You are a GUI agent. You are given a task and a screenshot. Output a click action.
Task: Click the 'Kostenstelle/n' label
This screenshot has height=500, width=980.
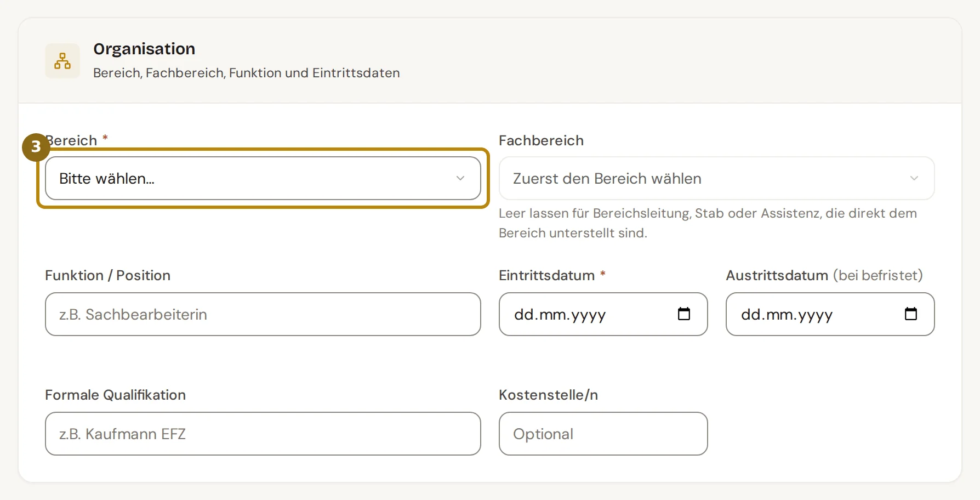pyautogui.click(x=548, y=395)
